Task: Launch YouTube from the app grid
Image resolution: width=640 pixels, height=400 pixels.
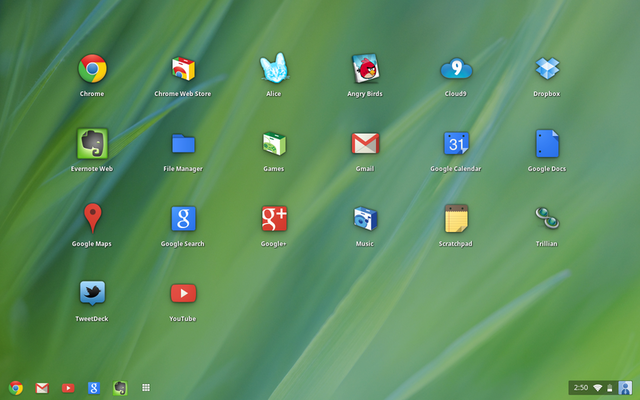Action: [183, 293]
